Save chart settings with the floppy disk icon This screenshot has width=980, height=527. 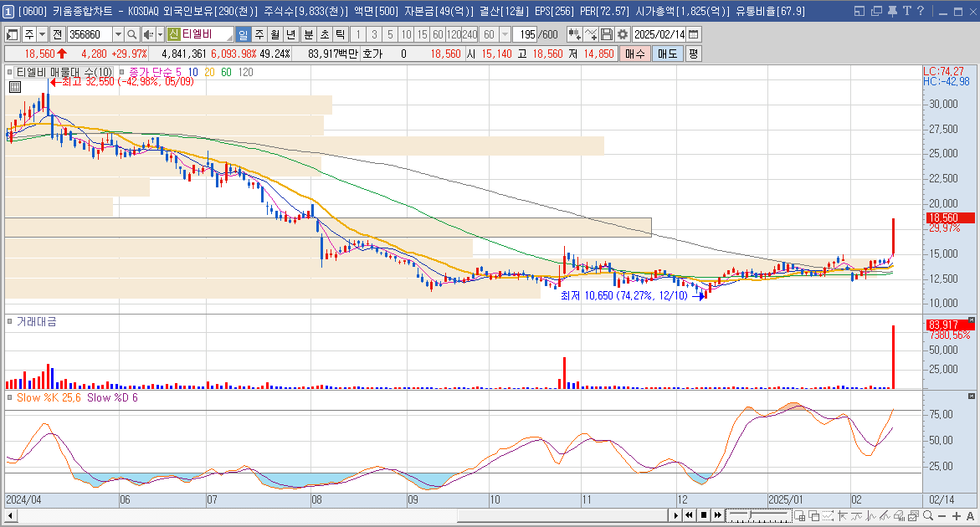coord(606,34)
